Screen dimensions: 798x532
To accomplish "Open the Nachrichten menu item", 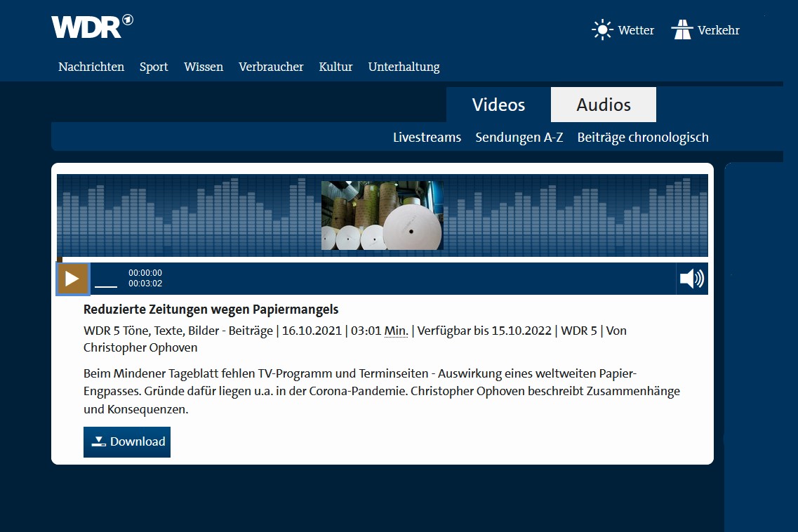I will pyautogui.click(x=91, y=67).
